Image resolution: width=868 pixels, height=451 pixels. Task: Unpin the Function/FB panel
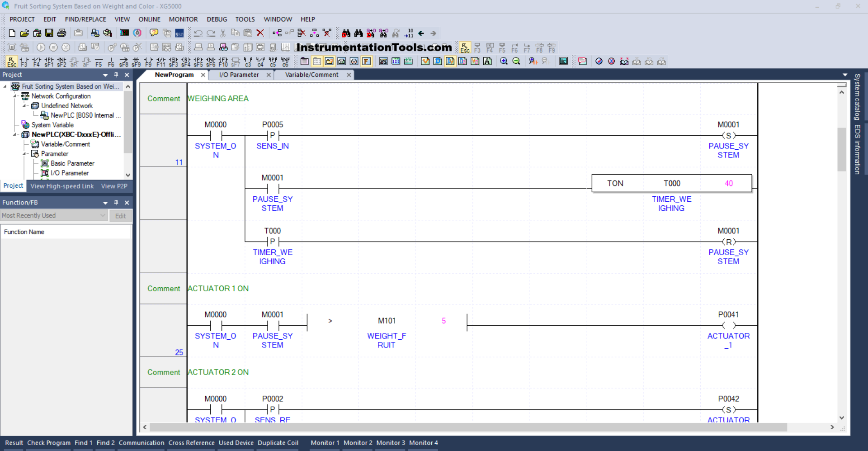point(116,202)
